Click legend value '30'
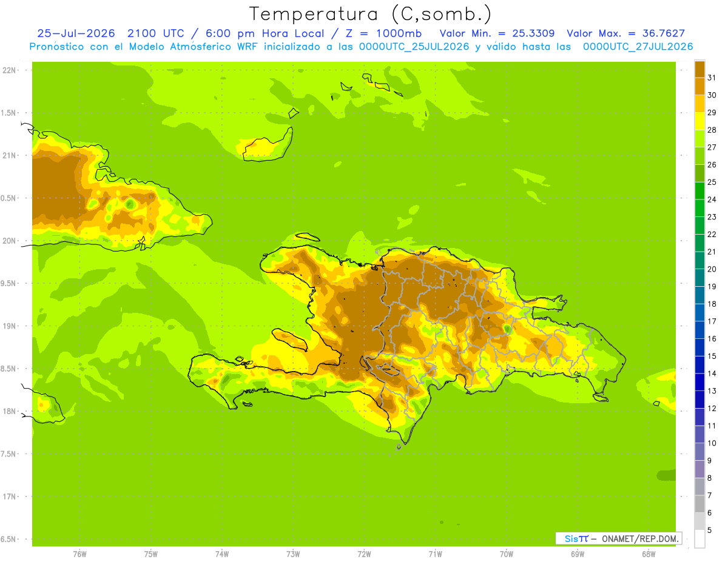 pos(712,95)
